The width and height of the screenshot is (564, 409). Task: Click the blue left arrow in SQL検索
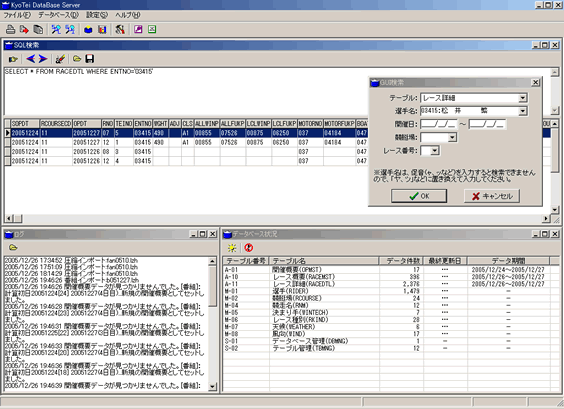pyautogui.click(x=31, y=59)
